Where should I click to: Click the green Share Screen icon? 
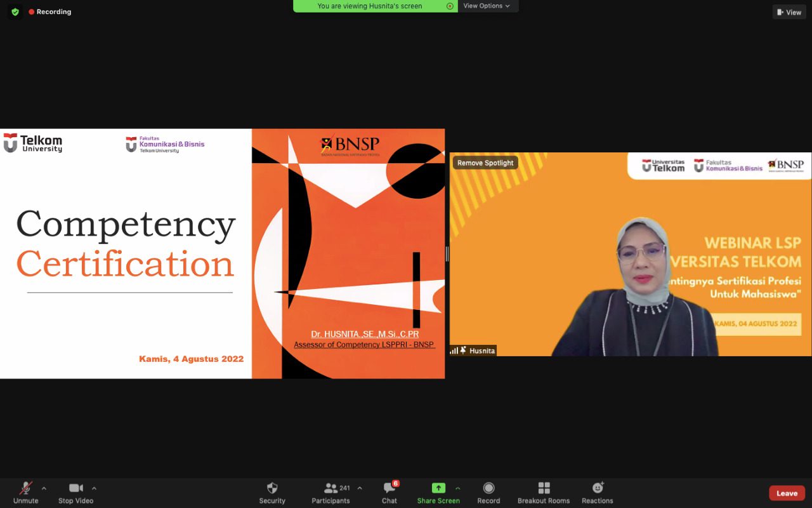click(438, 488)
